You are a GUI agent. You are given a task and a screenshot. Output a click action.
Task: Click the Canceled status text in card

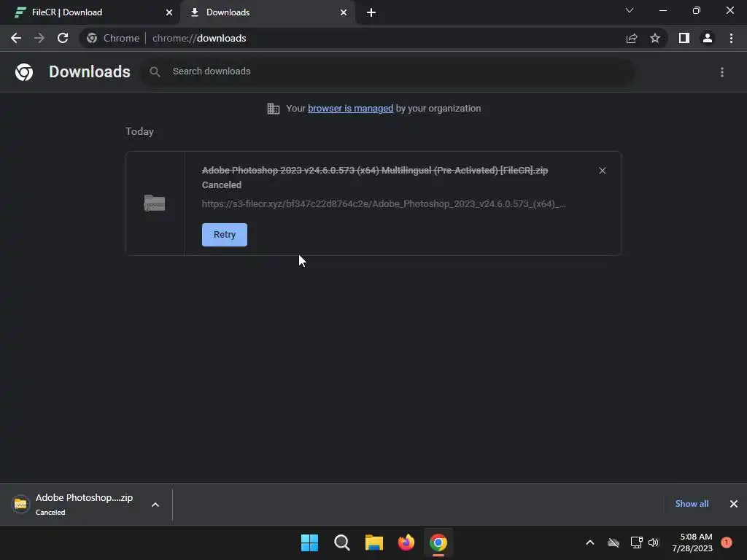click(222, 184)
